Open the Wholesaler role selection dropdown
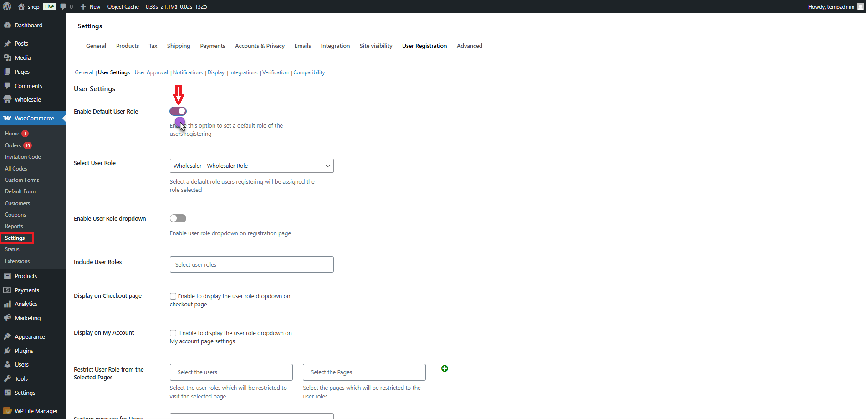Screen dimensions: 868x419 (251, 166)
